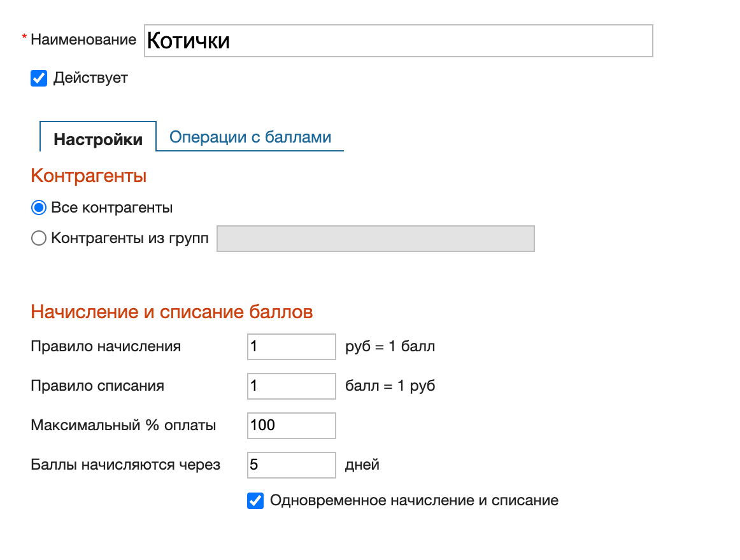Click the "Начисление и списание баллов" heading
This screenshot has height=560, width=740.
tap(171, 311)
